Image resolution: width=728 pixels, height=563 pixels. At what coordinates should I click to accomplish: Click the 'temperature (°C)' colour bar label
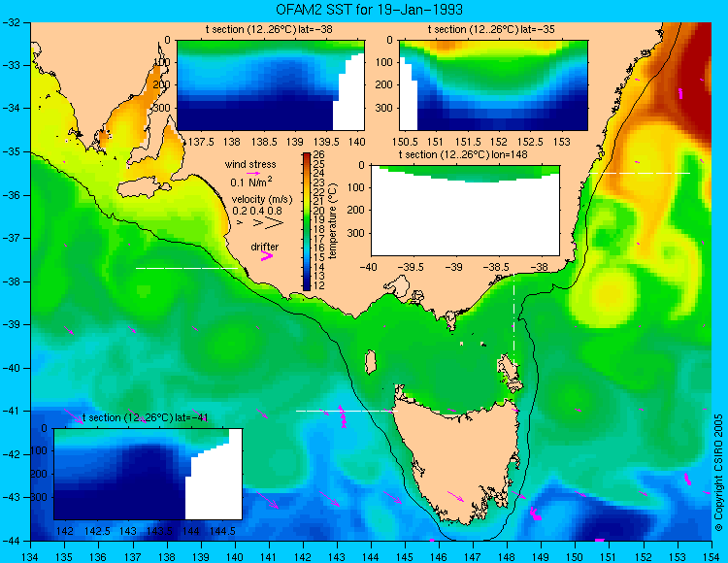tap(332, 221)
